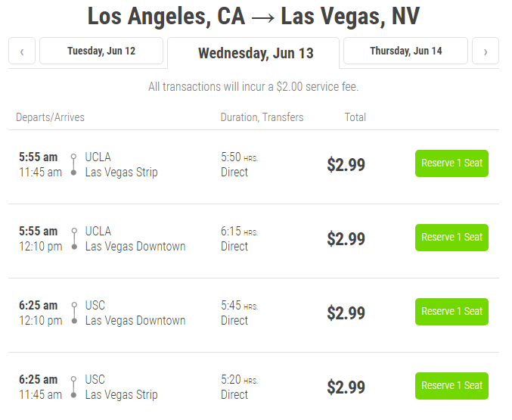Viewport: 512px width, 420px height.
Task: Reserve 1 seat on the 5:20 hrs USC trip
Action: click(x=451, y=386)
